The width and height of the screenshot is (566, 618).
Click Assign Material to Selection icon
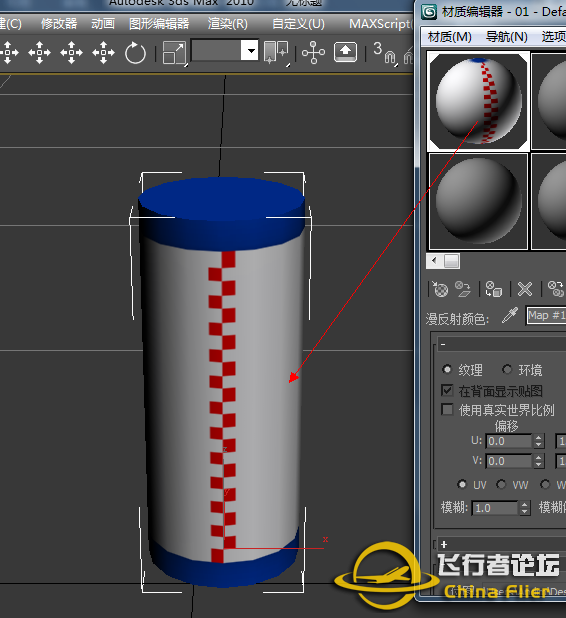point(493,289)
